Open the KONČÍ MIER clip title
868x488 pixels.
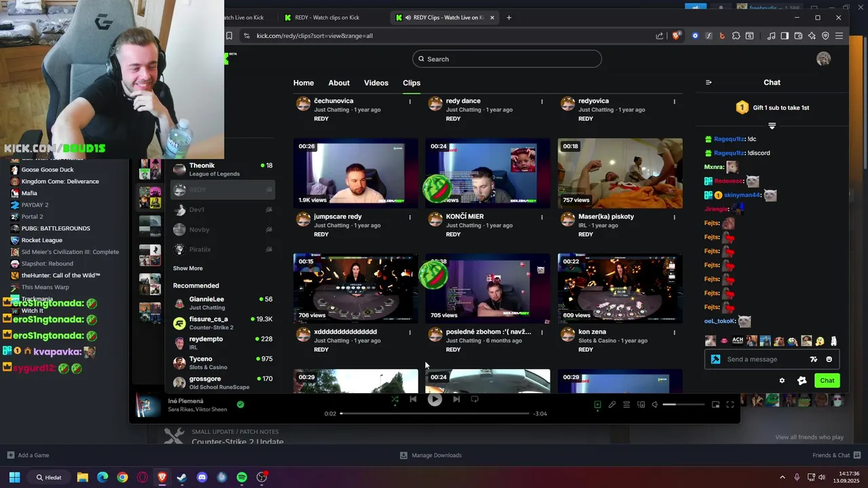tap(465, 217)
